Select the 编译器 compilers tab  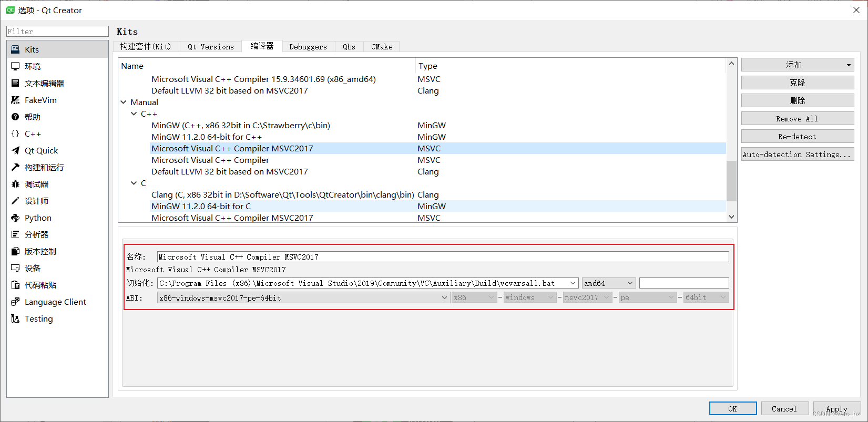point(262,46)
